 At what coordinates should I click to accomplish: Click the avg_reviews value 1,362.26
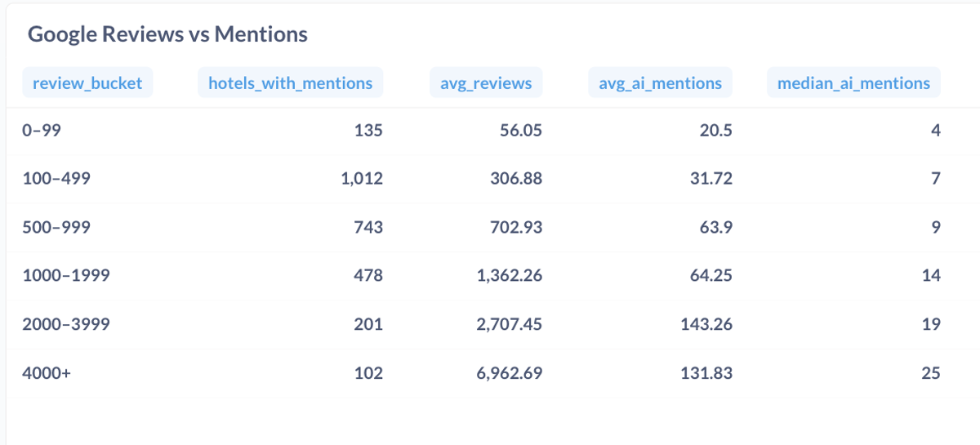tap(510, 275)
